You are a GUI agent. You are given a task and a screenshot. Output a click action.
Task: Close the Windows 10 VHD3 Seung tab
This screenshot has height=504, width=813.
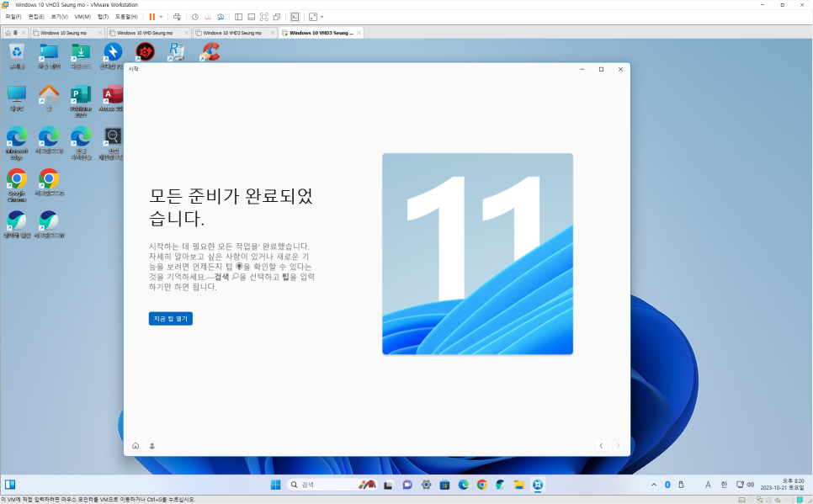(359, 33)
